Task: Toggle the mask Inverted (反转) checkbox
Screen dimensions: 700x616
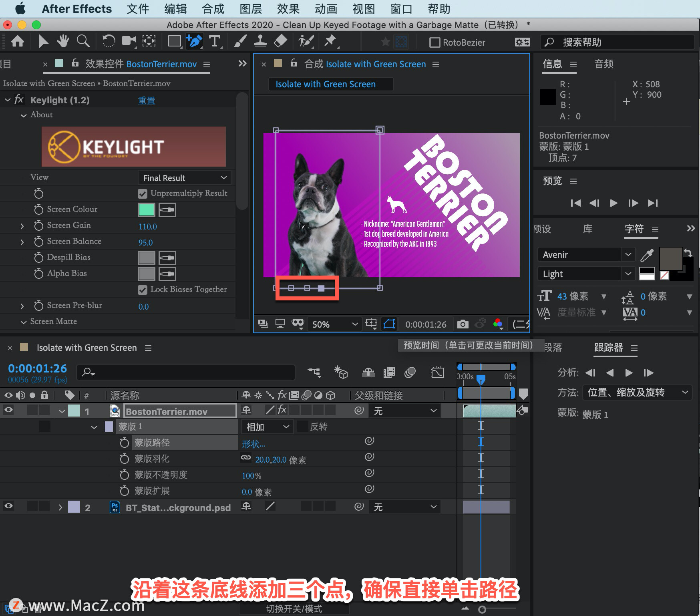Action: pos(303,427)
